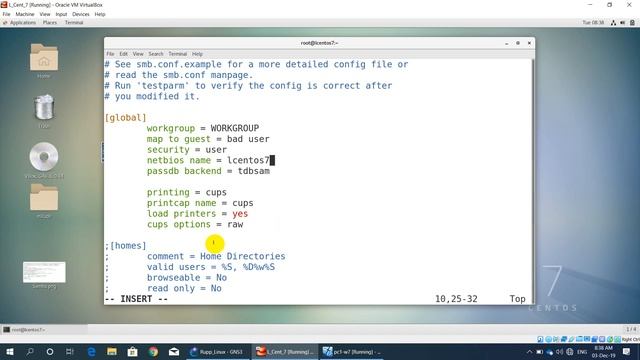Viewport: 640px width, 360px height.
Task: Open the terminal Search menu
Action: (156, 54)
